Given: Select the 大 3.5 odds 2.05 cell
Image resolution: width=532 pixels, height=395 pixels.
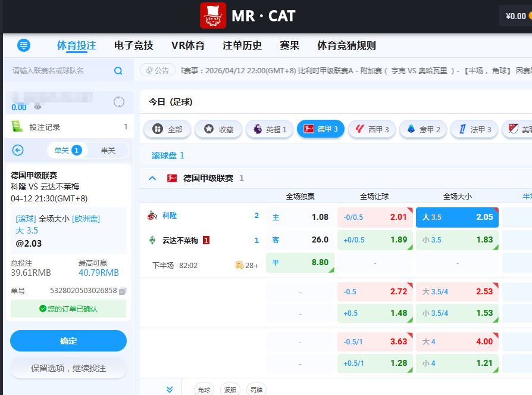Looking at the screenshot, I should (x=457, y=217).
